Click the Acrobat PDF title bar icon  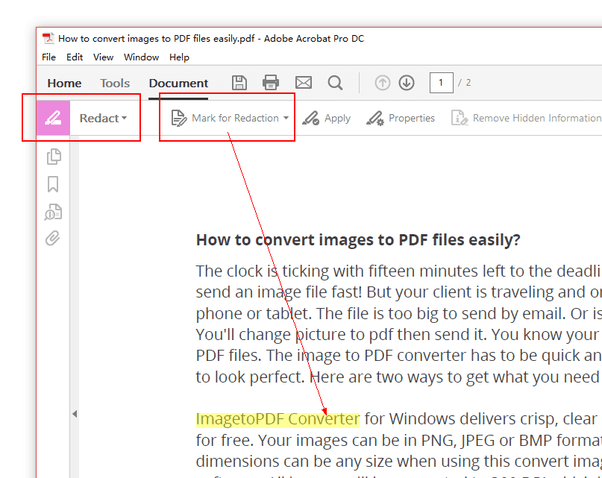[48, 38]
